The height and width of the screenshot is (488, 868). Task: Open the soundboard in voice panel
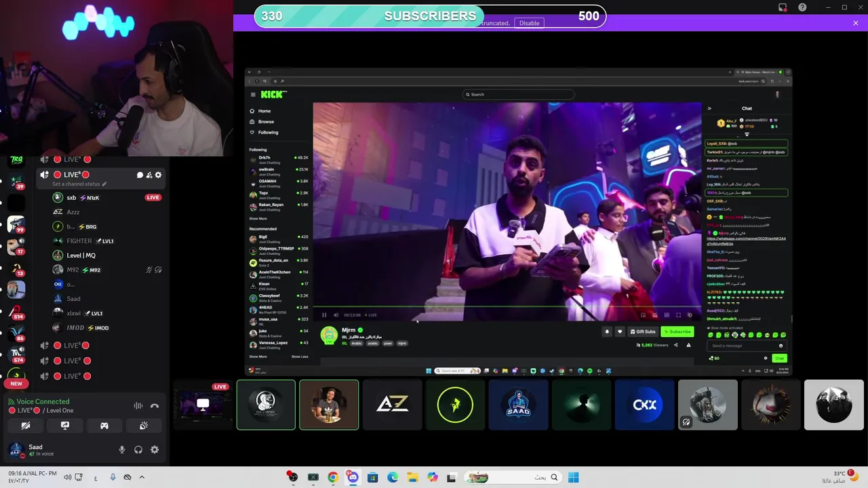[144, 426]
